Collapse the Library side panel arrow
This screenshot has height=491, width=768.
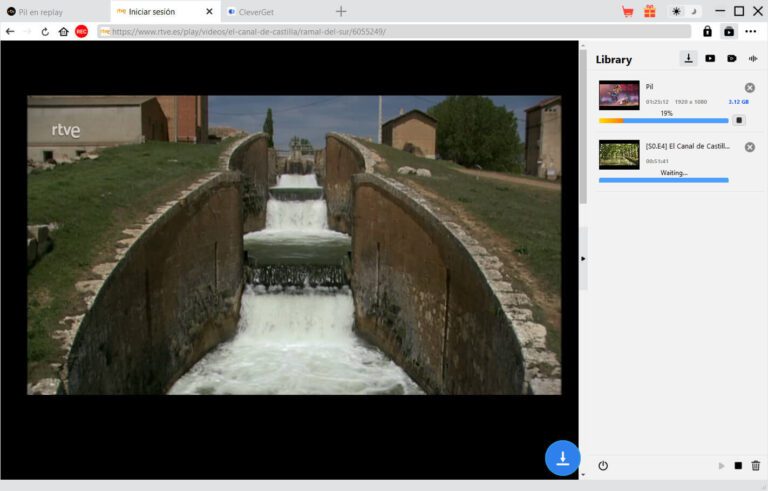tap(583, 258)
